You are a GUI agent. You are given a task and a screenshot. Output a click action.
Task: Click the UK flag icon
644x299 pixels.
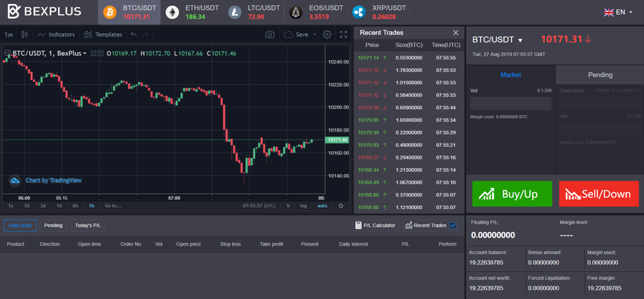(x=608, y=13)
